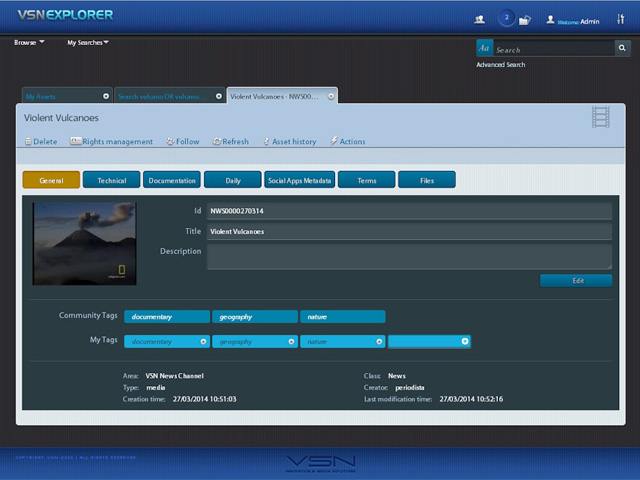
Task: Click the Violent Vulcanoes heading title
Action: 61,118
